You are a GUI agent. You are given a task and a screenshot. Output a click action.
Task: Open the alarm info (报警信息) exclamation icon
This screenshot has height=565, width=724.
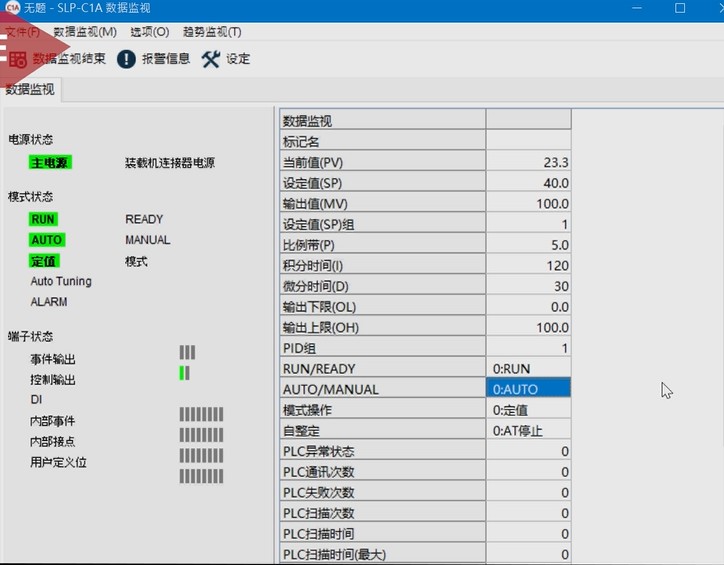tap(126, 59)
